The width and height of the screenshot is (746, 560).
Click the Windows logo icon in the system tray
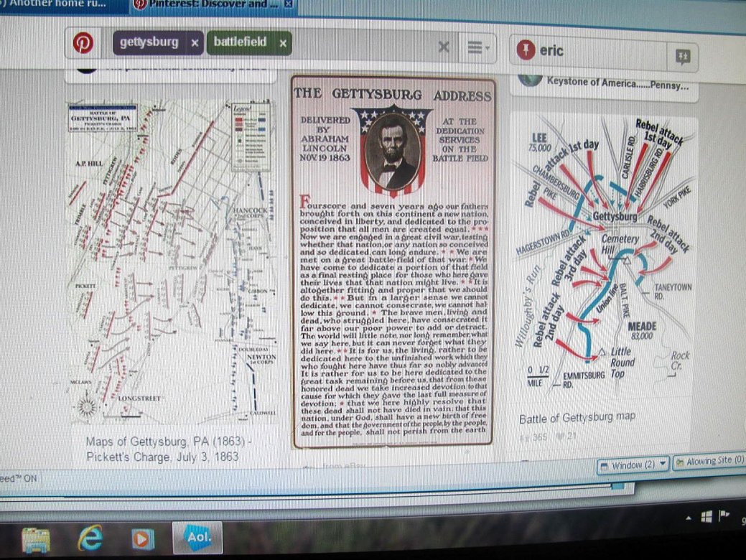coord(706,517)
